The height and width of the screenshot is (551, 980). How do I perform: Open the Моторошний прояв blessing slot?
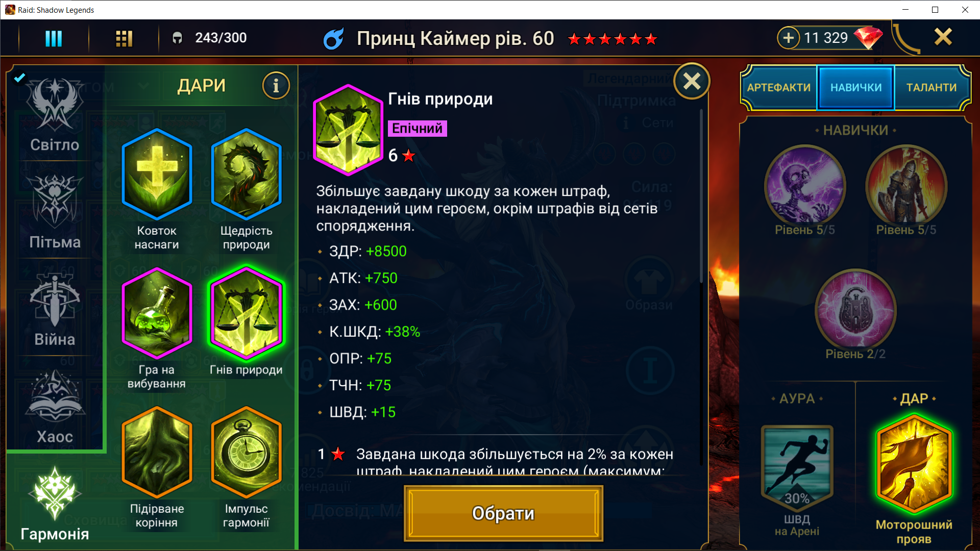914,463
